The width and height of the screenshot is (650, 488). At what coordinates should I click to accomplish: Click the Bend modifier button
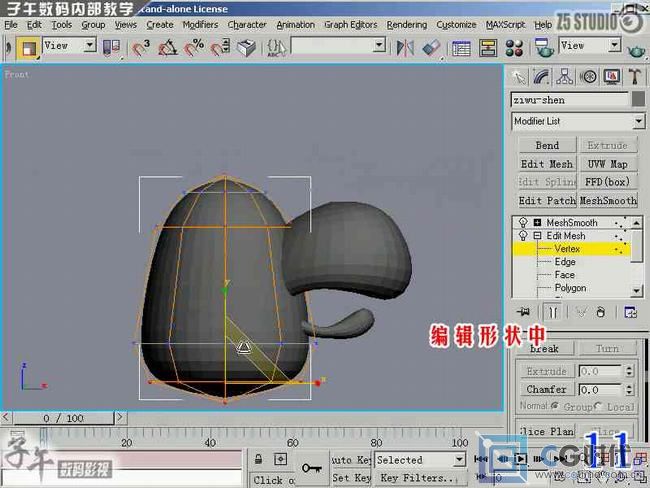tap(548, 146)
